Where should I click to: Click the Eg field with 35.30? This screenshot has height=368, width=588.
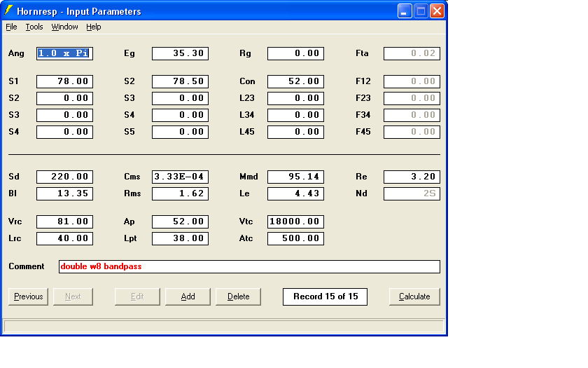(180, 53)
